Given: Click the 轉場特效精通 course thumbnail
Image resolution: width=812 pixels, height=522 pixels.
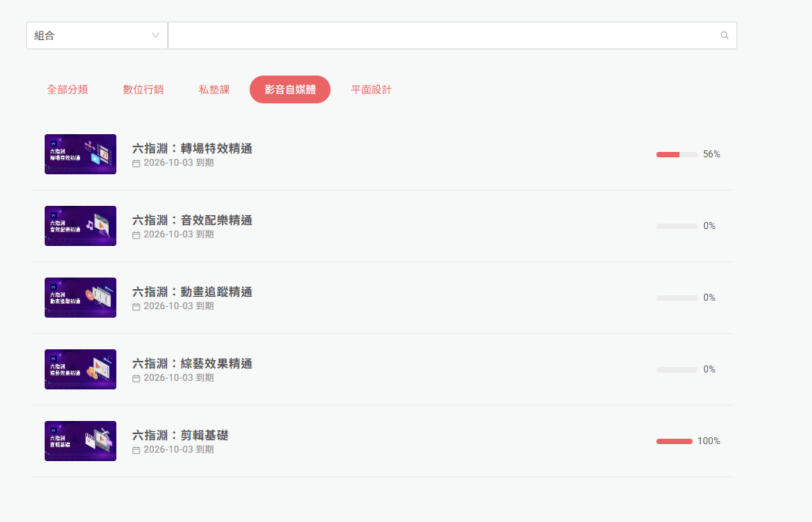Looking at the screenshot, I should [80, 154].
